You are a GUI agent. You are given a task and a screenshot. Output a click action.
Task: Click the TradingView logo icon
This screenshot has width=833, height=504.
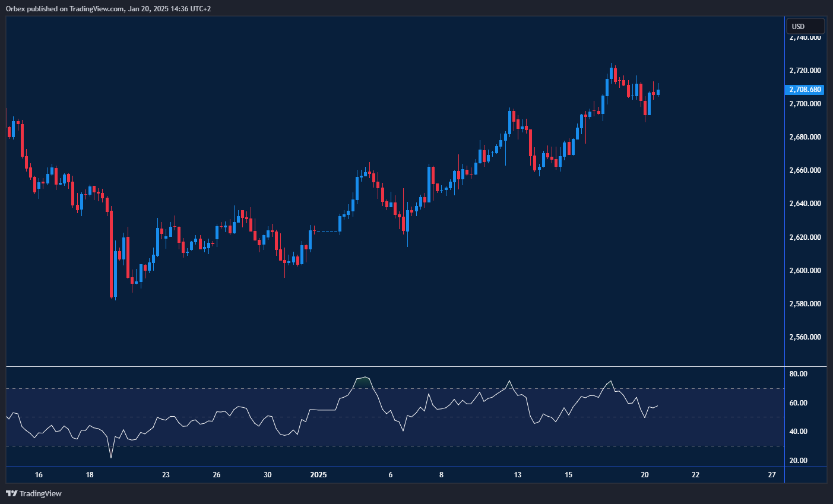(x=12, y=493)
